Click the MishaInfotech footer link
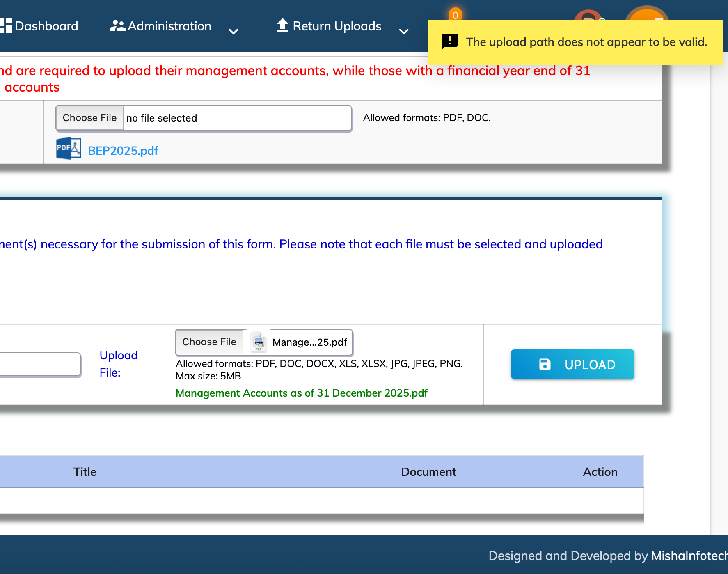 689,556
